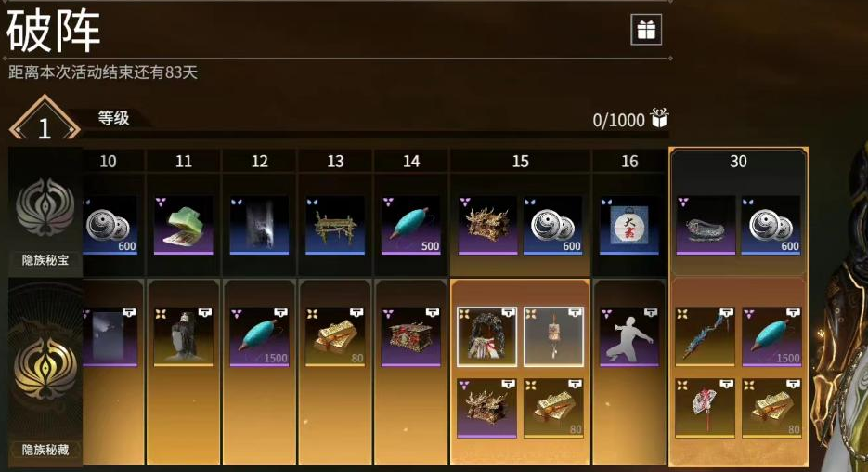Click the level 13 gold bars 80 reward

[335, 337]
